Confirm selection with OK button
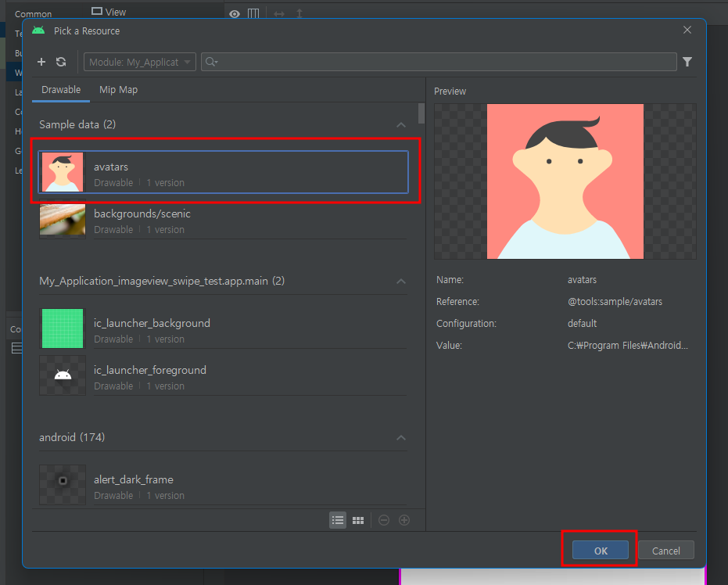This screenshot has width=728, height=585. point(601,550)
